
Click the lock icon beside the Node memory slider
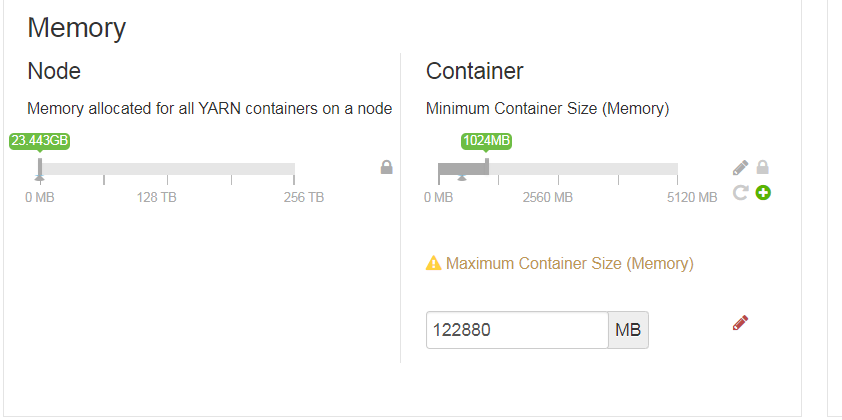[x=386, y=167]
